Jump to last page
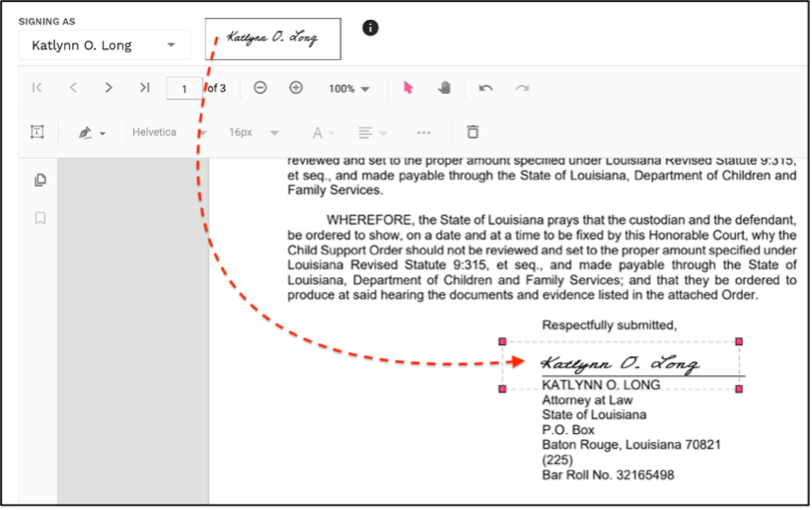The height and width of the screenshot is (510, 812). pyautogui.click(x=144, y=88)
